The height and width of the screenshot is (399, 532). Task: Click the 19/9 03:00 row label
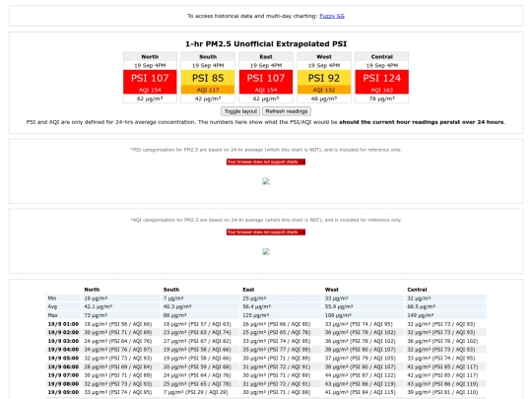pyautogui.click(x=63, y=341)
